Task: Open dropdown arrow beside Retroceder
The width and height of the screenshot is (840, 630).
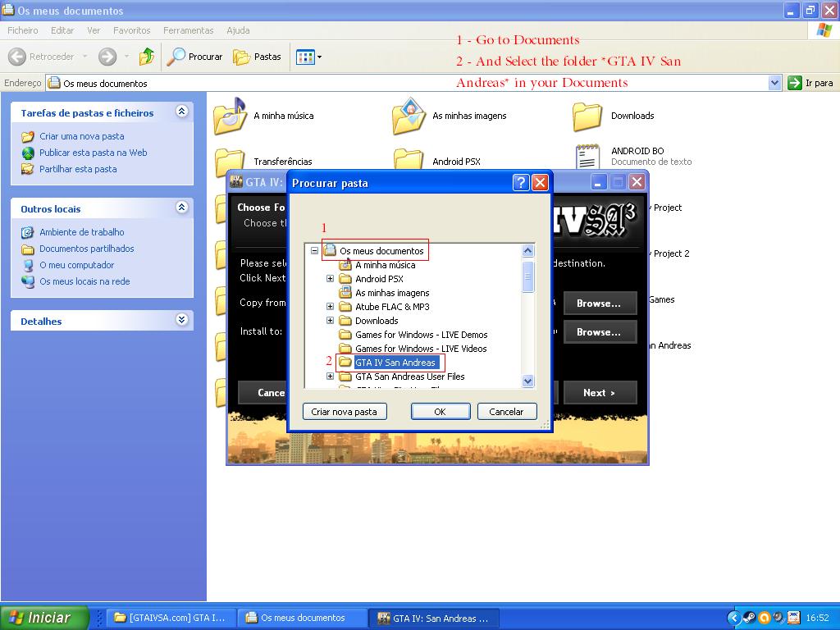Action: pos(84,57)
